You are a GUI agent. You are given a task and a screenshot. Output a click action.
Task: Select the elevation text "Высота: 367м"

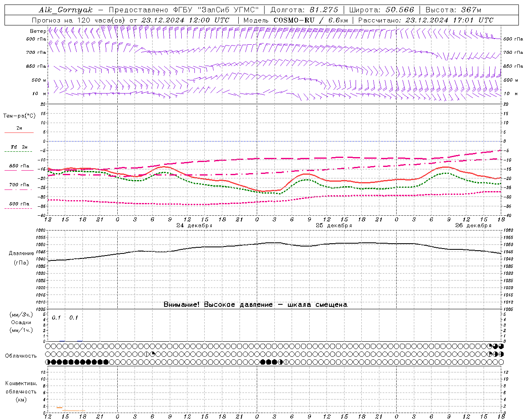point(453,10)
